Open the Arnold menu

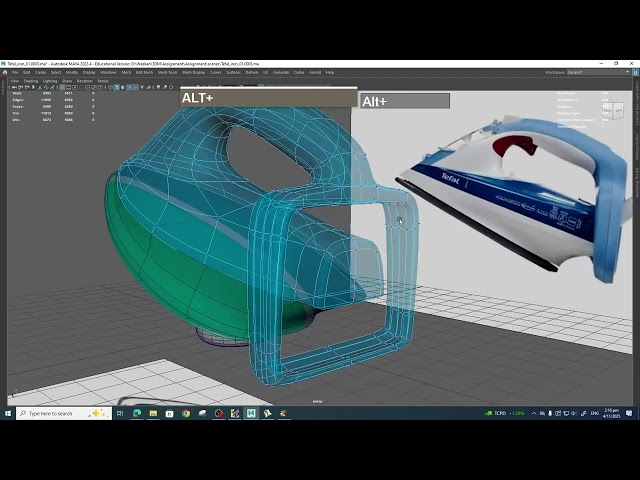[x=315, y=72]
